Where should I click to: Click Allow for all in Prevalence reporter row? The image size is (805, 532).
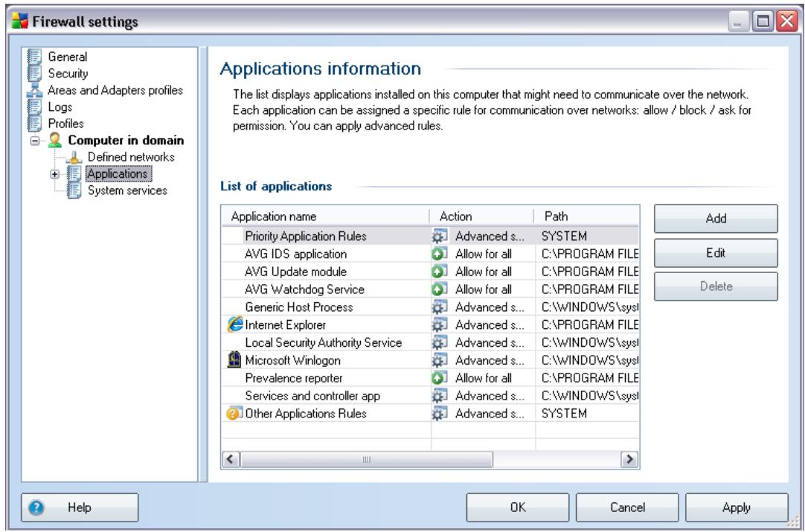click(484, 378)
